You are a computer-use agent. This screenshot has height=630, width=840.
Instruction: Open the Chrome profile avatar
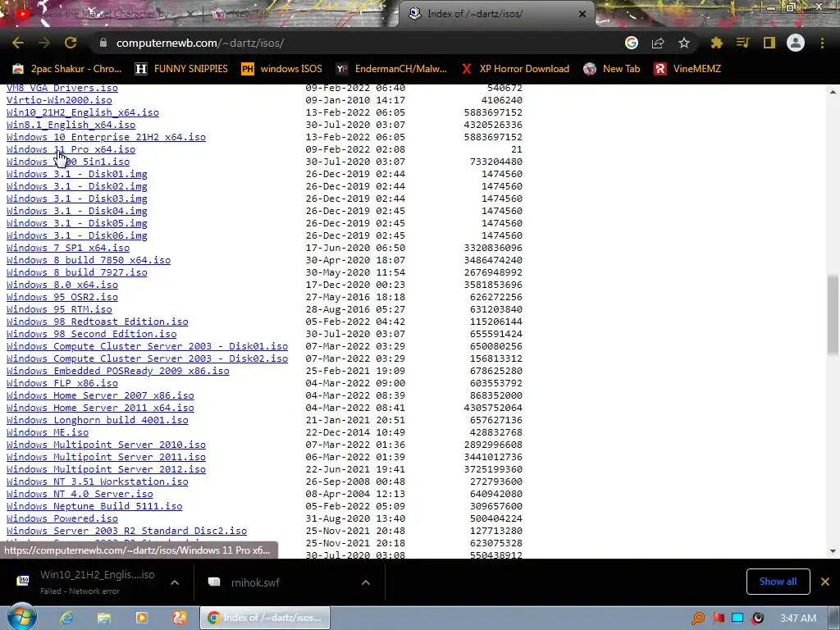tap(796, 43)
